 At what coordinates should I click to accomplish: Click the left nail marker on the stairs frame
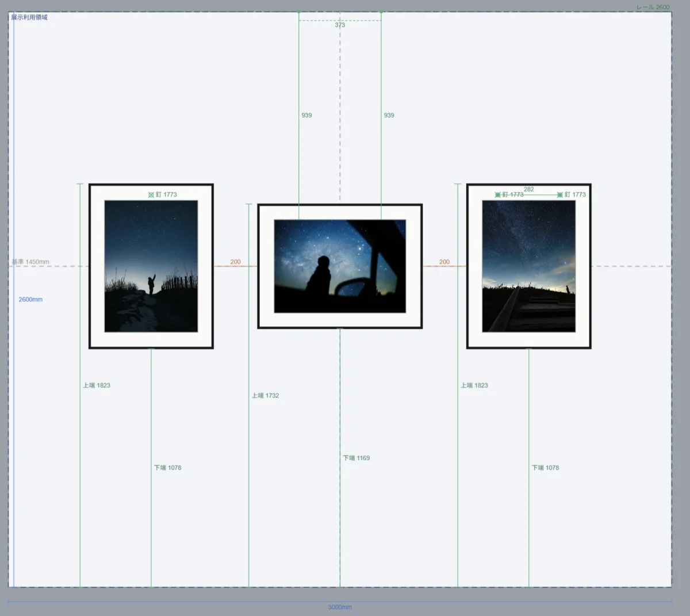click(498, 195)
